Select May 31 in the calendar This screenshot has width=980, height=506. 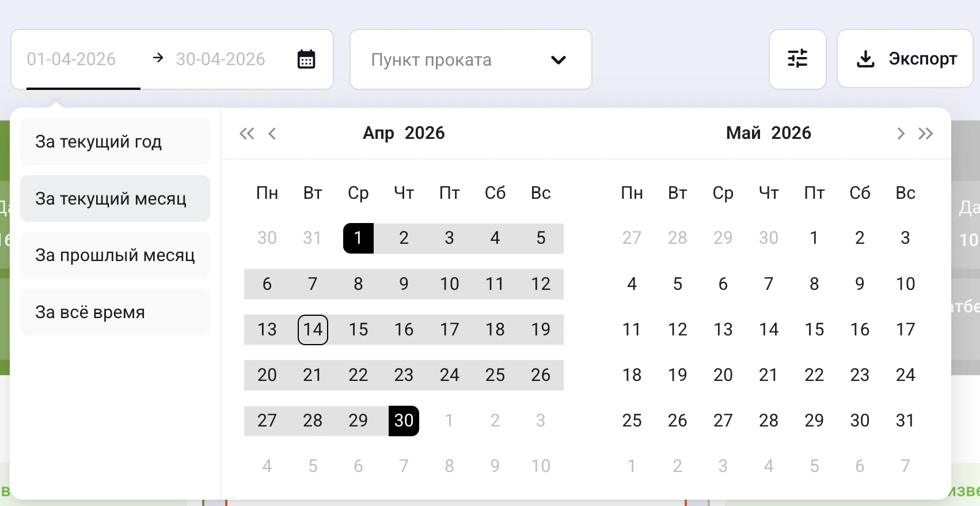tap(905, 420)
